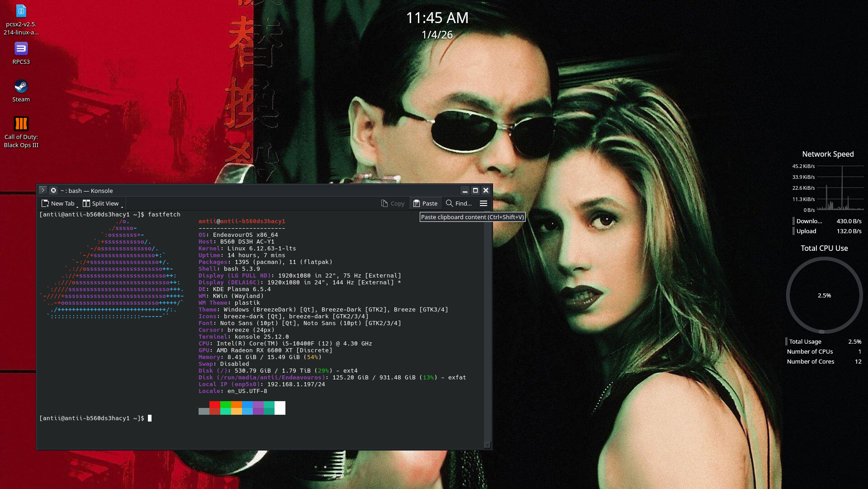Open a New Tab in Konsole

pos(57,203)
